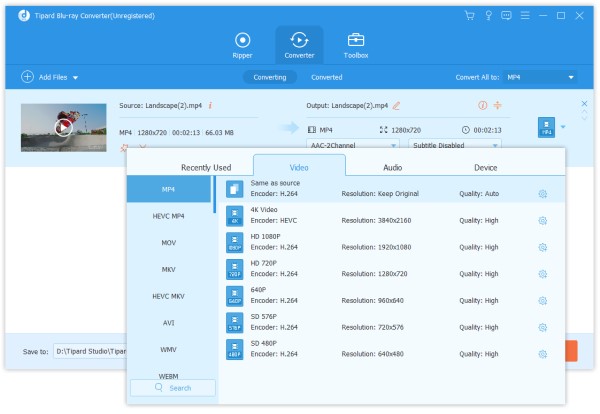Select the Converted tab

point(326,78)
